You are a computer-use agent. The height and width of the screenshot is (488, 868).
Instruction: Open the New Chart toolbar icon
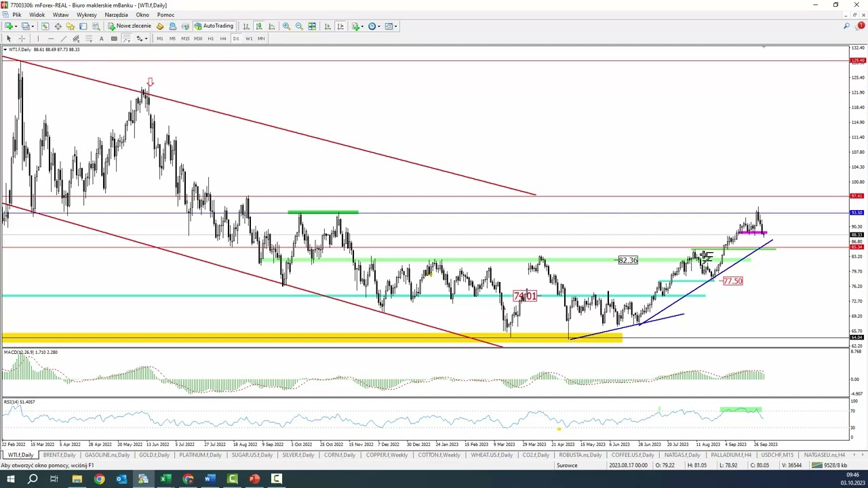pyautogui.click(x=9, y=26)
